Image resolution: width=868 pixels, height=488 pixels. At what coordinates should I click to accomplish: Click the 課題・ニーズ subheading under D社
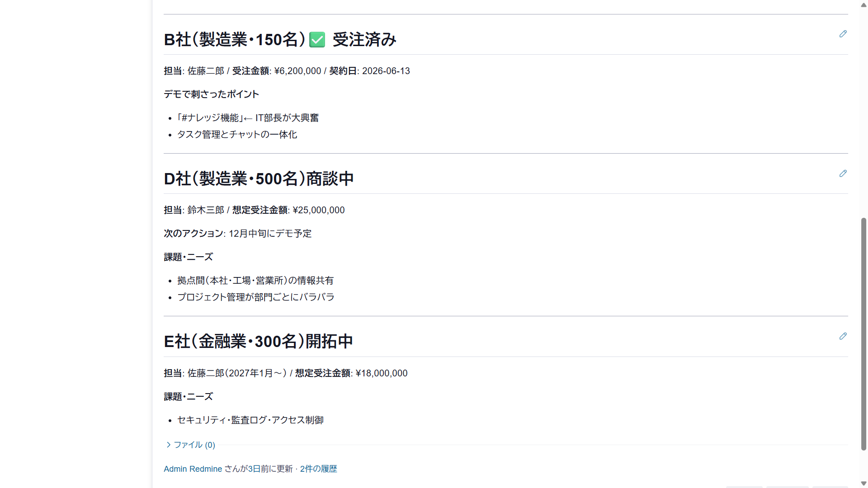(188, 257)
